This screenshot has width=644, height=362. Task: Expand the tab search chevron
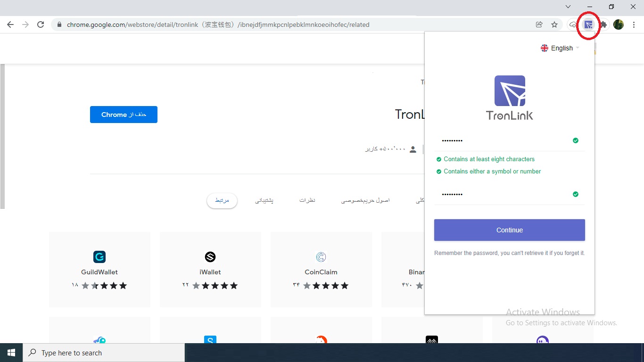[x=568, y=7]
